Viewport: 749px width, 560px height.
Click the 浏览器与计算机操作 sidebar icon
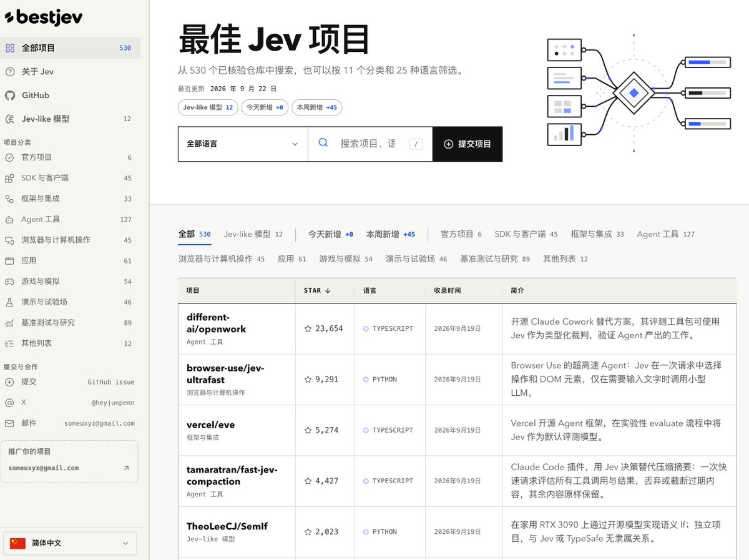9,240
